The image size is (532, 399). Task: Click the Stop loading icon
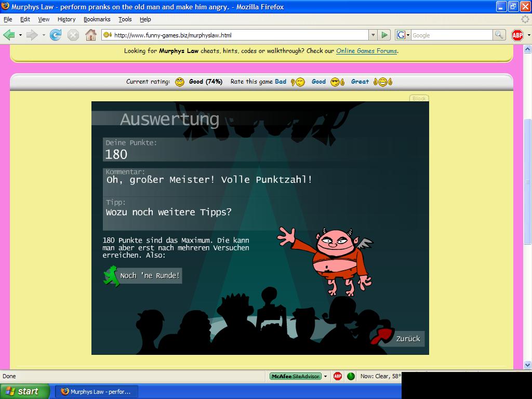point(73,35)
